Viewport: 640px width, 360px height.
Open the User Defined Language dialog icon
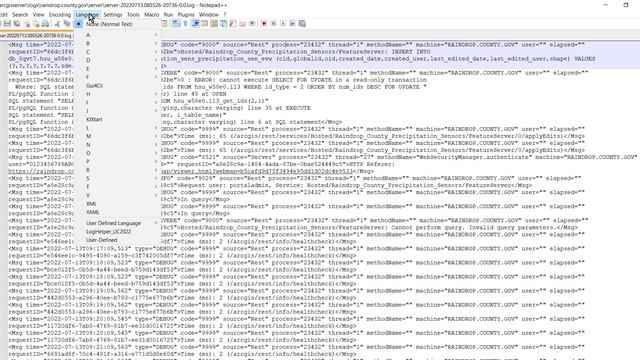click(204, 24)
